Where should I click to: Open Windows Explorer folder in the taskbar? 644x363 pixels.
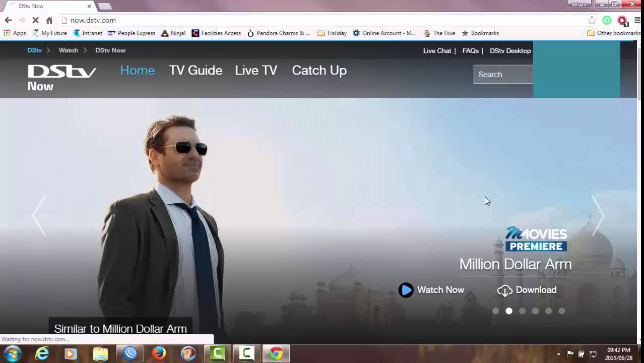click(x=100, y=353)
